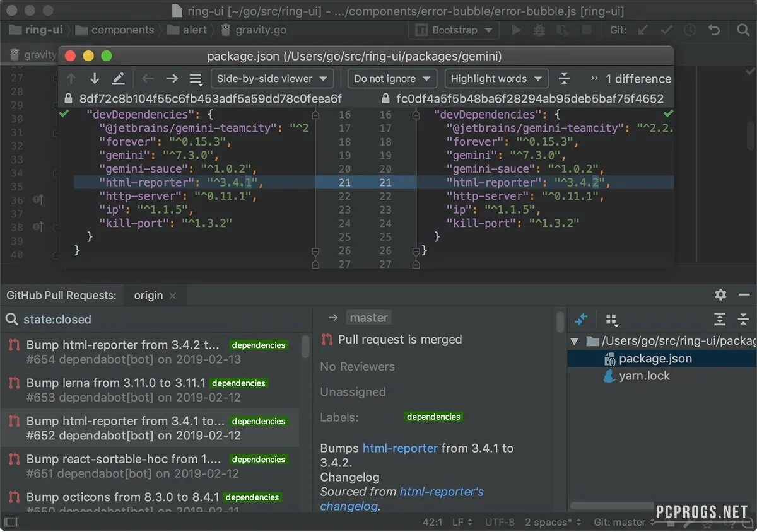Click the pencil edit source icon in diff toolbar

pyautogui.click(x=118, y=79)
